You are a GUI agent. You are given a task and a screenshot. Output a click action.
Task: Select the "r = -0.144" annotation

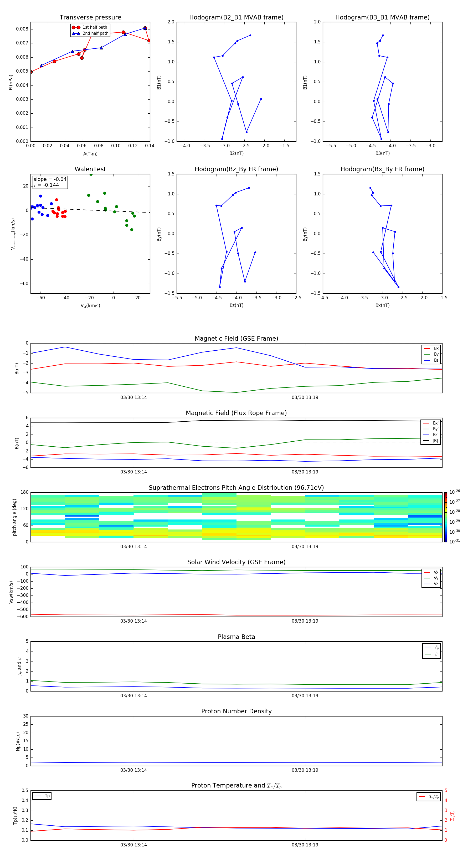tap(47, 185)
